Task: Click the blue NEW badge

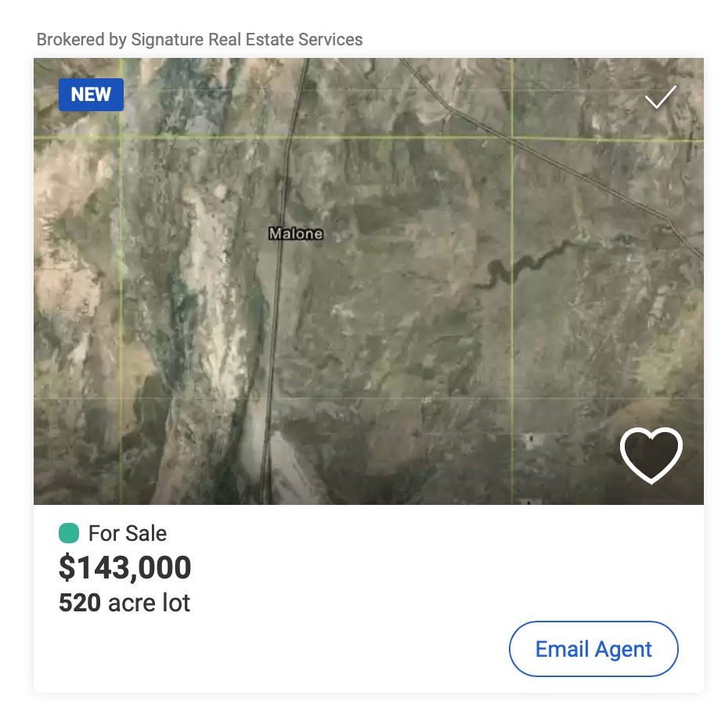Action: [91, 95]
